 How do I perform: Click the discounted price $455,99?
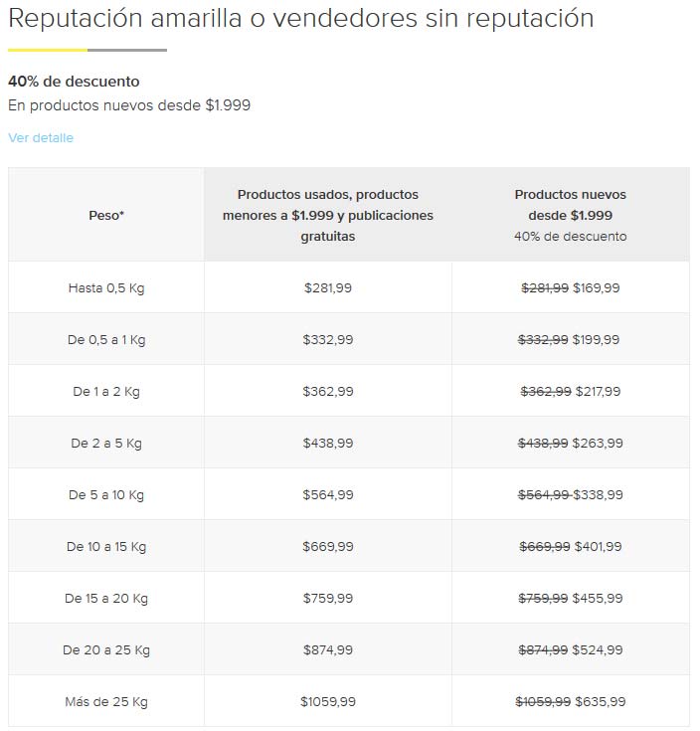click(x=598, y=599)
